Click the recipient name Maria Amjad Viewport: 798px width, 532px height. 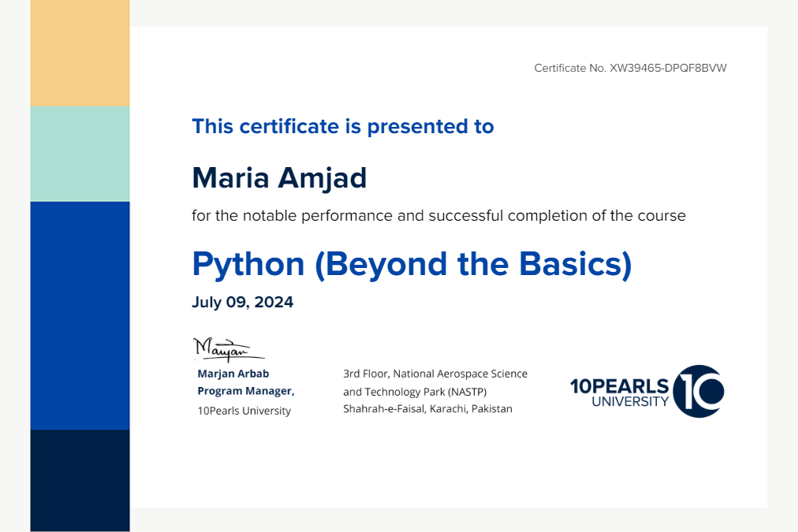[279, 178]
